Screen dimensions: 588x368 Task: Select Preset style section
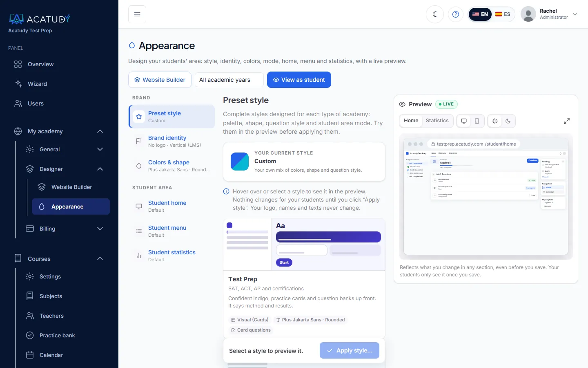pos(171,117)
